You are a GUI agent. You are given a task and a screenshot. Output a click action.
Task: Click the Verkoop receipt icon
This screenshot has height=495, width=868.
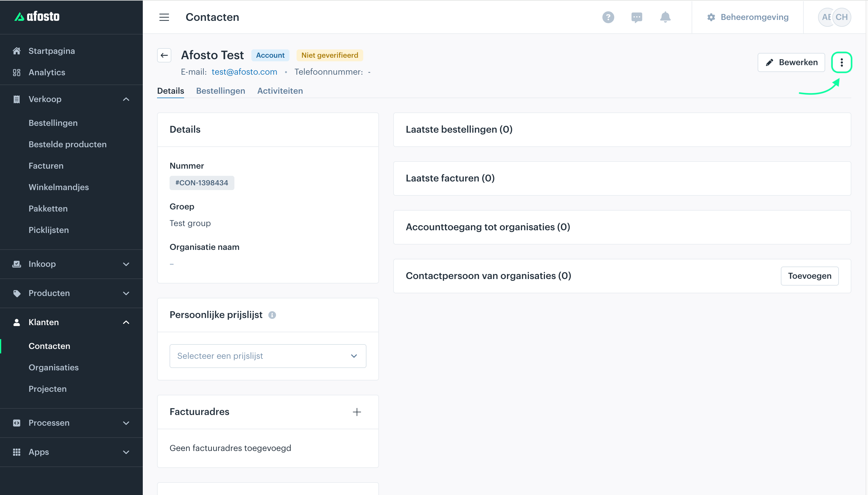[x=17, y=99]
